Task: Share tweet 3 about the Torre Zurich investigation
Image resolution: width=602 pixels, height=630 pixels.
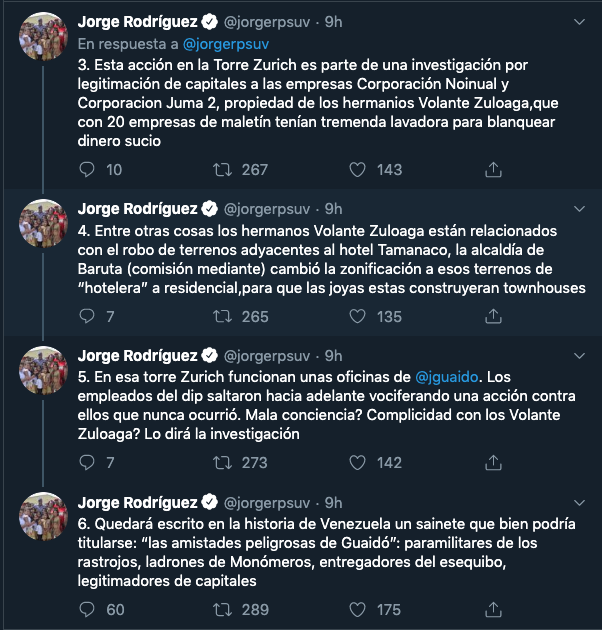Action: click(x=492, y=170)
